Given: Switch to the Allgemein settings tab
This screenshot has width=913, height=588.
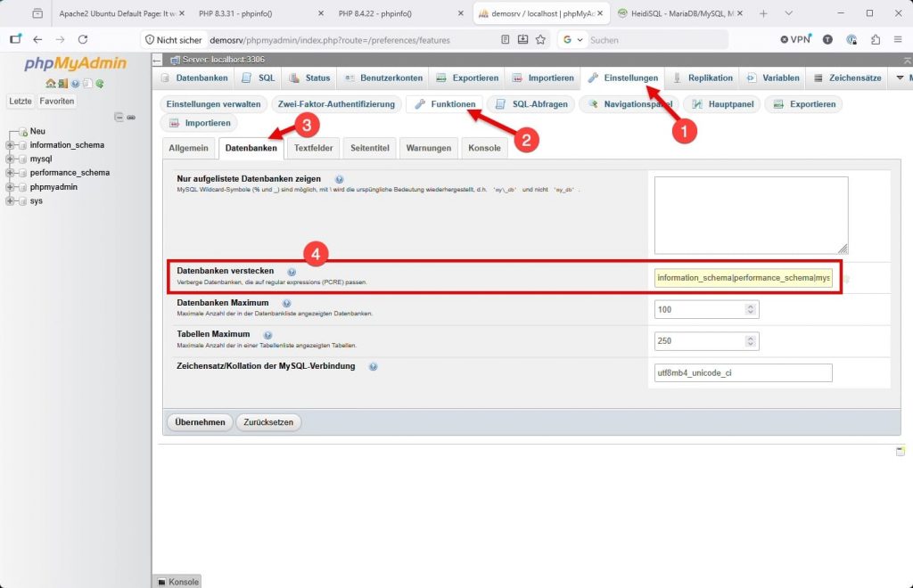Looking at the screenshot, I should pyautogui.click(x=188, y=148).
